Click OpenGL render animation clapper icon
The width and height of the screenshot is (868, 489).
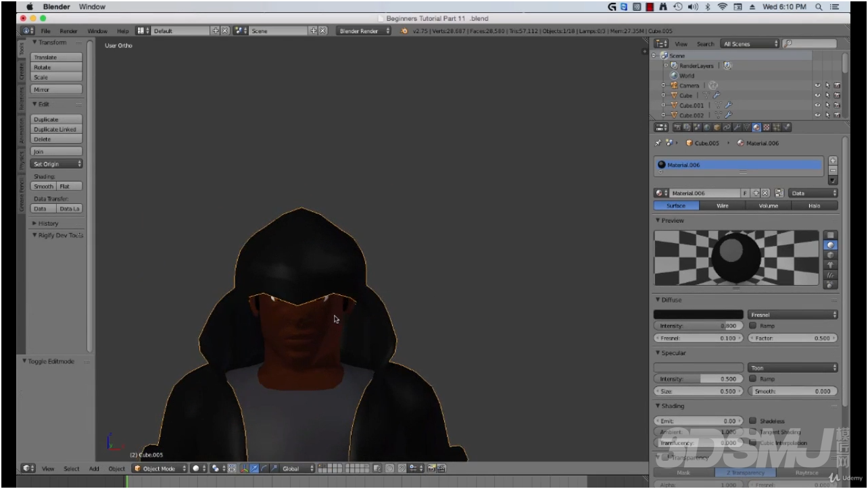[x=441, y=468]
